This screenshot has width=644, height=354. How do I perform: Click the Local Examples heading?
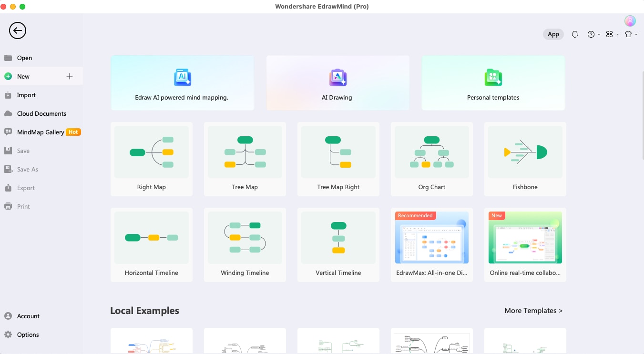click(145, 311)
